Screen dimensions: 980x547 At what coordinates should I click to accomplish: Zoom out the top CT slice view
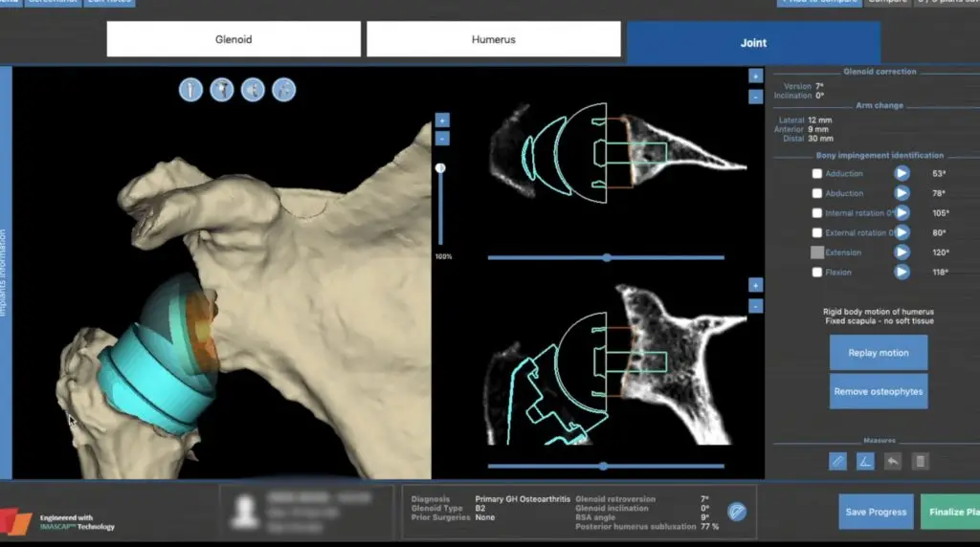coord(755,97)
